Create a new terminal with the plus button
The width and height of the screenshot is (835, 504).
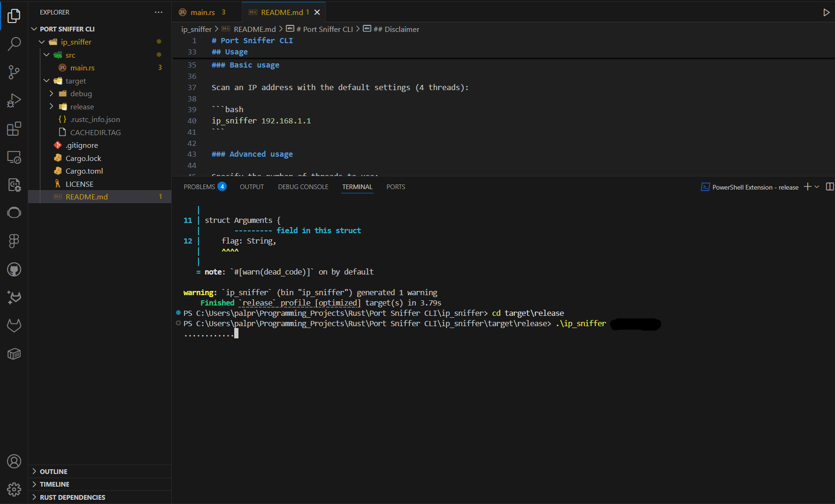pos(807,186)
